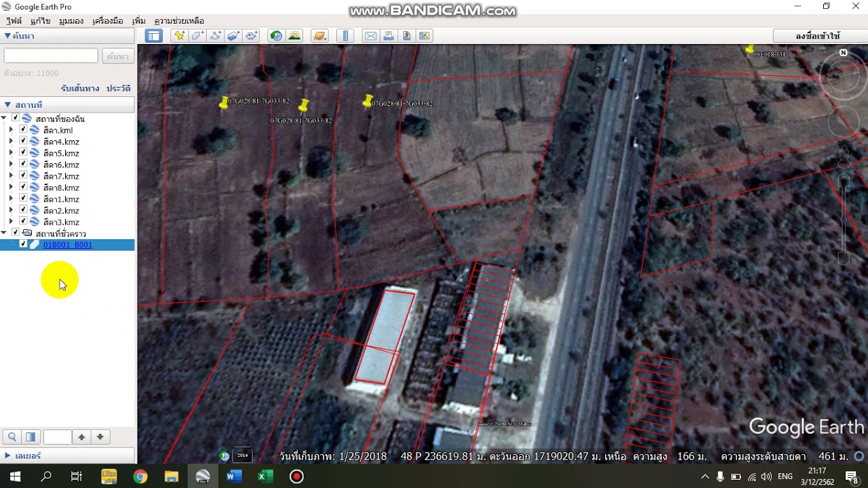
Task: Collapse สถานที่ชั่วคราว folder
Action: 4,233
